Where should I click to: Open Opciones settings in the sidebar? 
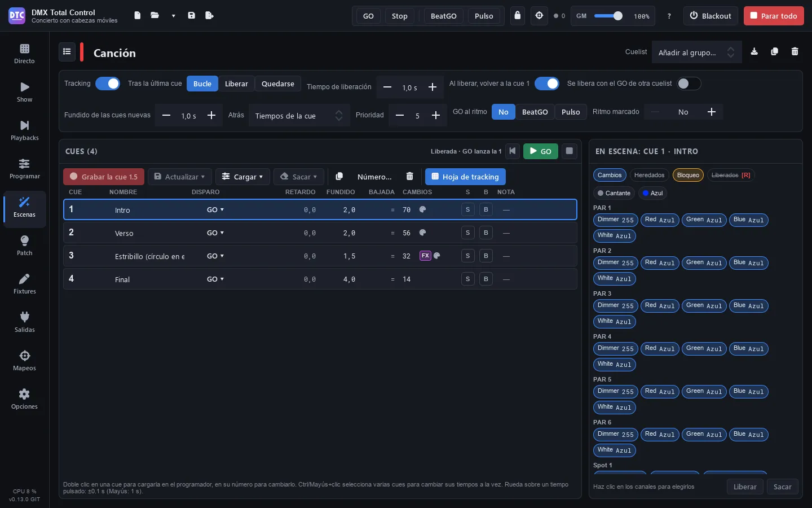coord(24,399)
